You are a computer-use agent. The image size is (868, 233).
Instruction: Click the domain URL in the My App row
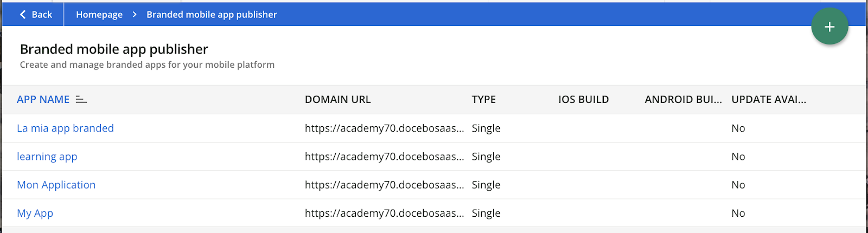[x=384, y=213]
